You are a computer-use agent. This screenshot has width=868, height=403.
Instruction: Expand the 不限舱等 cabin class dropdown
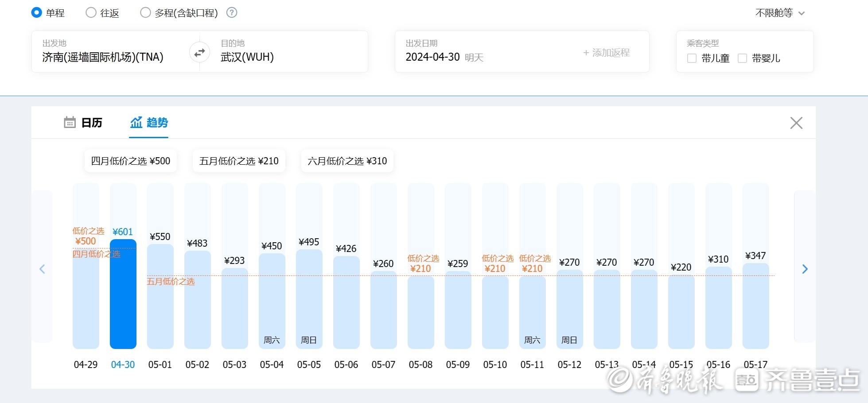779,13
